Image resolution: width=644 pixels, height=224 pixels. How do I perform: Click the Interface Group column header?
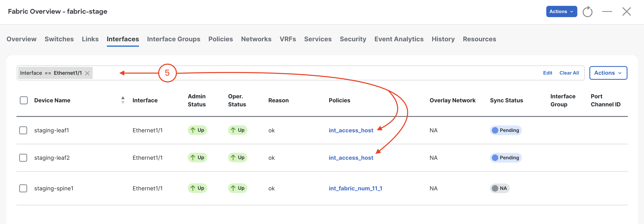click(x=563, y=100)
